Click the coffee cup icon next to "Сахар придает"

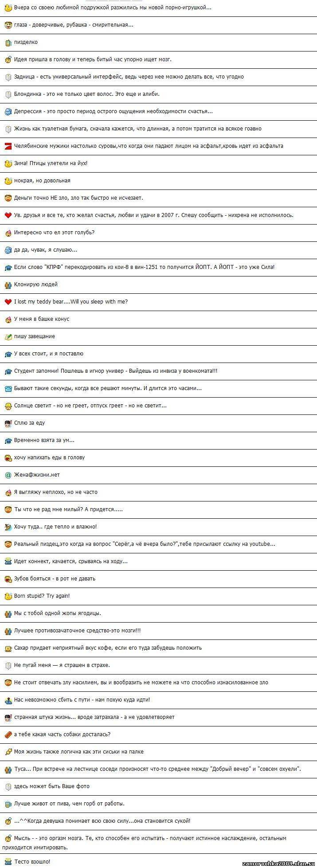8,648
